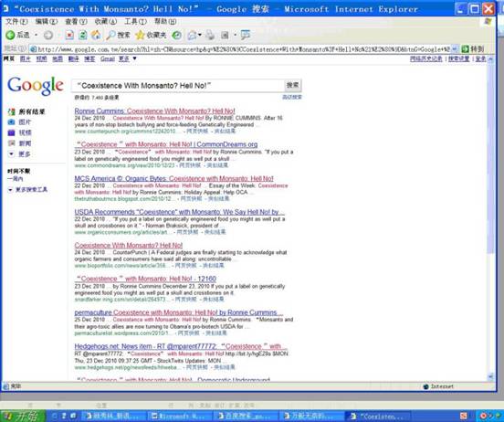Image resolution: width=504 pixels, height=422 pixels.
Task: Open Mail button dropdown arrow
Action: pyautogui.click(x=200, y=35)
